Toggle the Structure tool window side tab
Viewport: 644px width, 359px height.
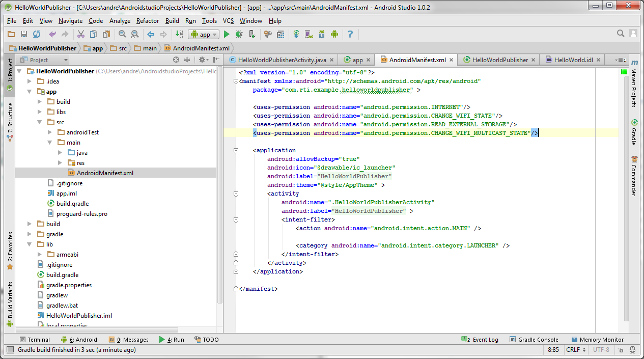click(10, 122)
